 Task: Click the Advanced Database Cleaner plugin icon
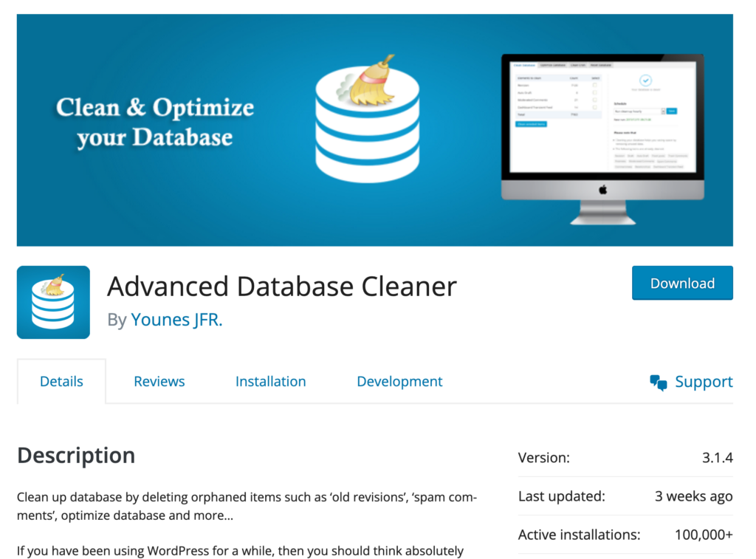(x=53, y=302)
